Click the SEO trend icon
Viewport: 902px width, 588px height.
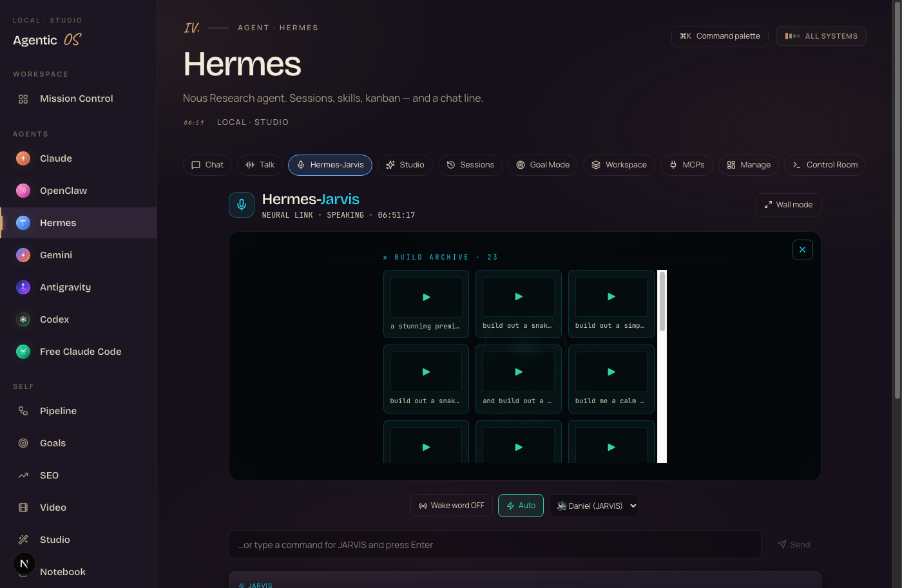[x=23, y=475]
